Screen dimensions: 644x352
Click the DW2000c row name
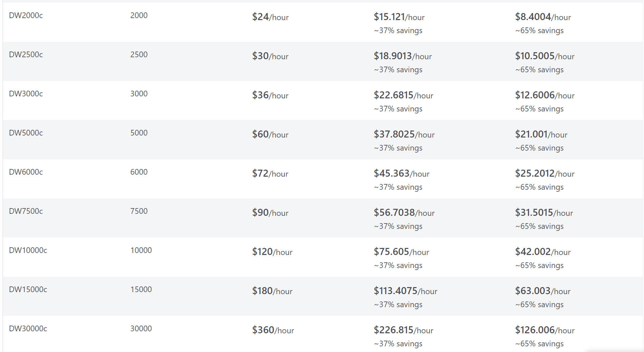coord(26,15)
